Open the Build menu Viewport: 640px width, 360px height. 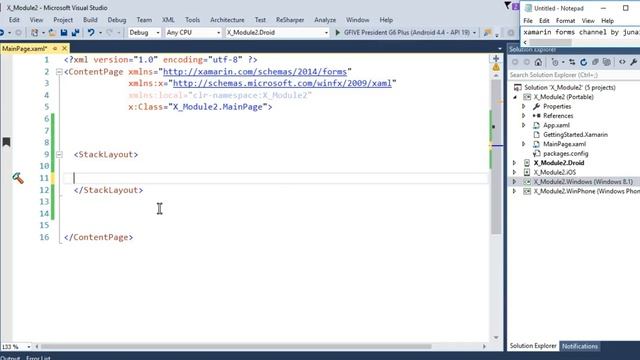click(x=90, y=20)
